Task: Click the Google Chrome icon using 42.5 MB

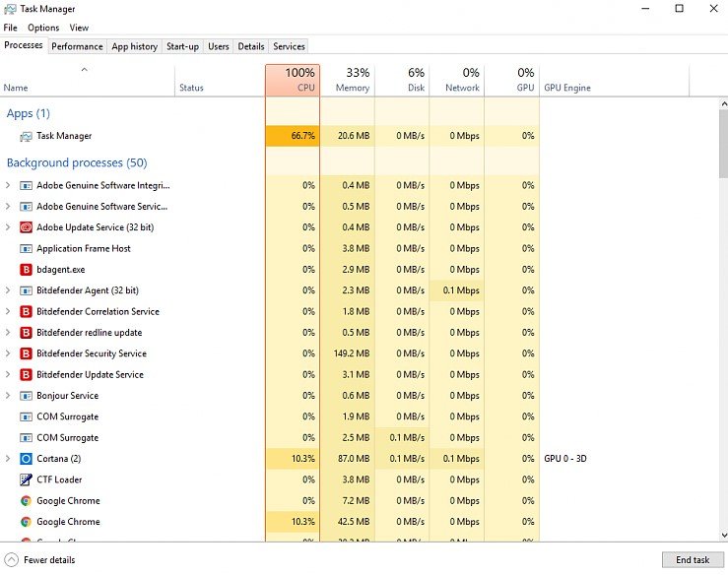Action: 26,522
